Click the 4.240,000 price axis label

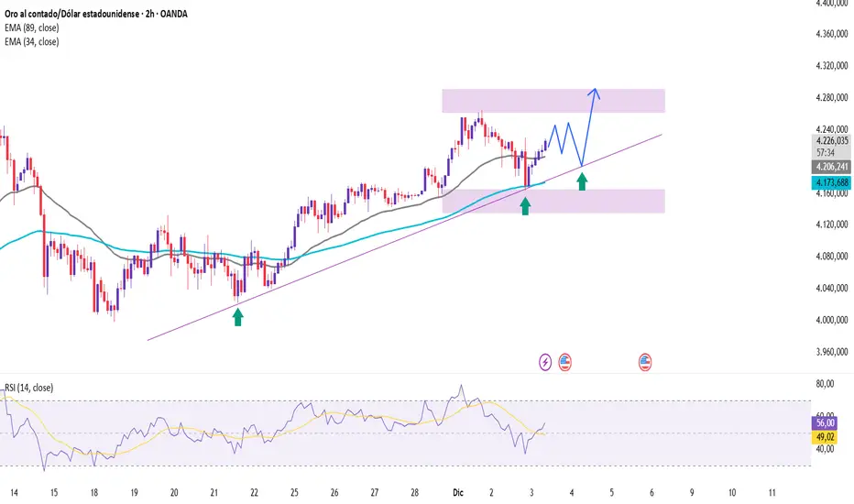pos(832,129)
